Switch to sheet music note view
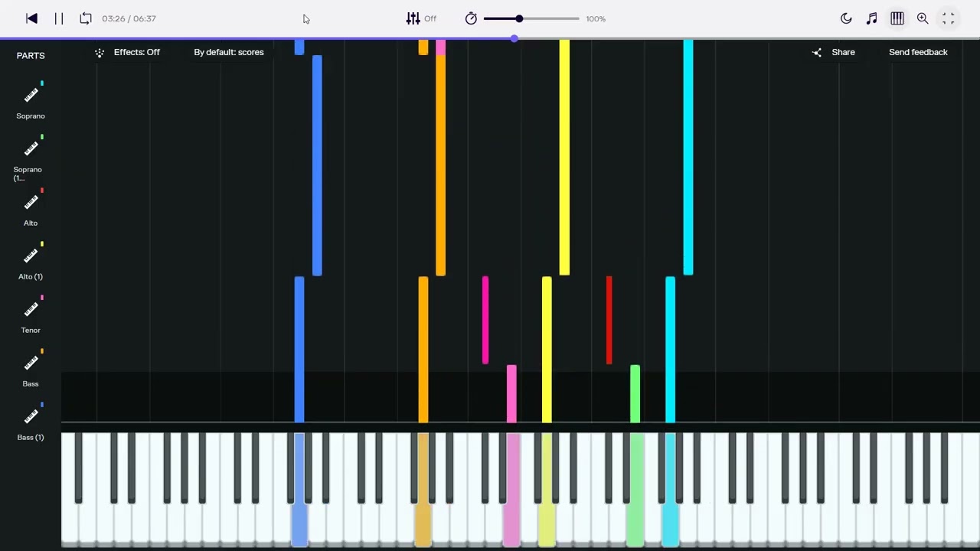980x551 pixels. tap(871, 18)
